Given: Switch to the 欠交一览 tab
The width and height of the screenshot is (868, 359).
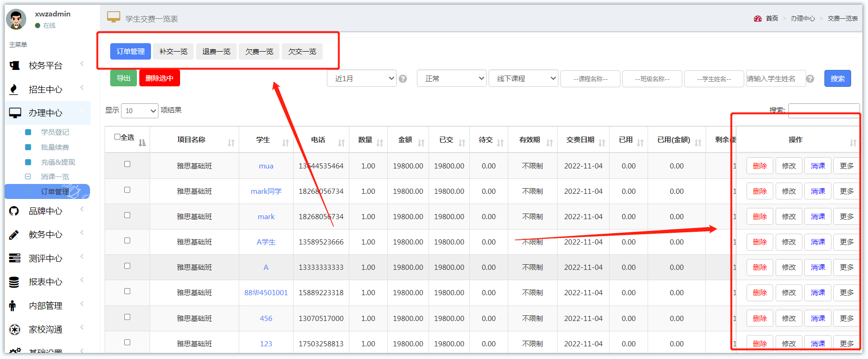Looking at the screenshot, I should coord(302,52).
